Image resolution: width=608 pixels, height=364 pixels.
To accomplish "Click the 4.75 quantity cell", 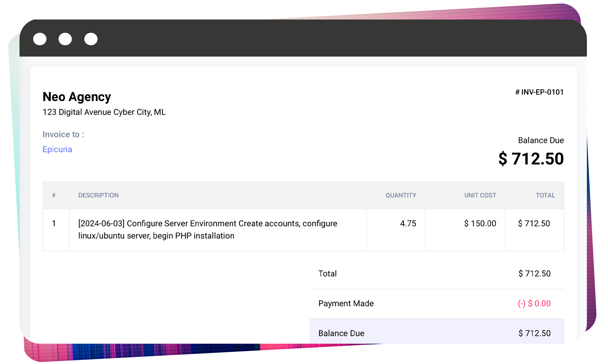I will click(x=408, y=224).
